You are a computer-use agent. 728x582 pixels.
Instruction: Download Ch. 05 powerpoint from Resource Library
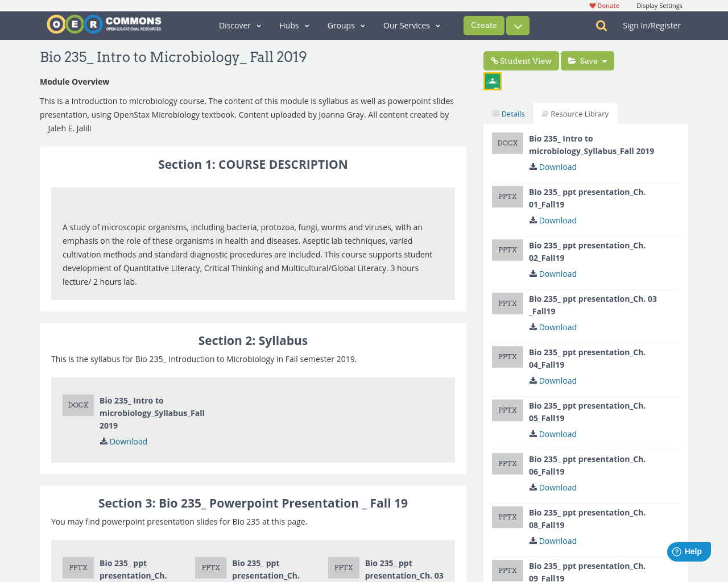click(552, 434)
